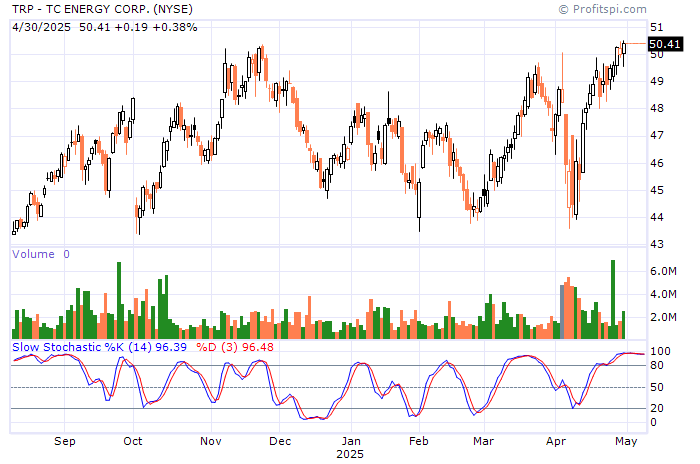Click the 'Volume 0' panel label
Screen dimensions: 700x464
coord(41,254)
